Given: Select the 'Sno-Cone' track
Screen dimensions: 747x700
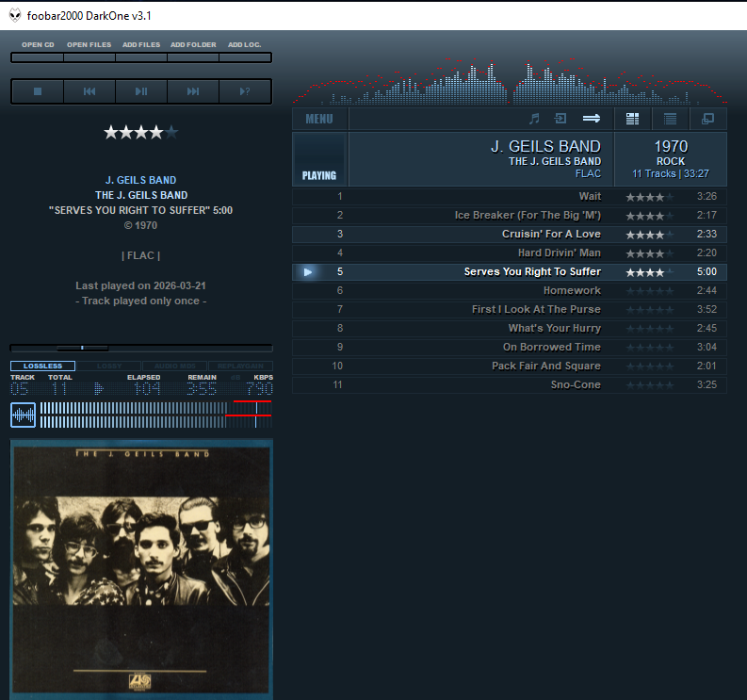Looking at the screenshot, I should pos(510,384).
